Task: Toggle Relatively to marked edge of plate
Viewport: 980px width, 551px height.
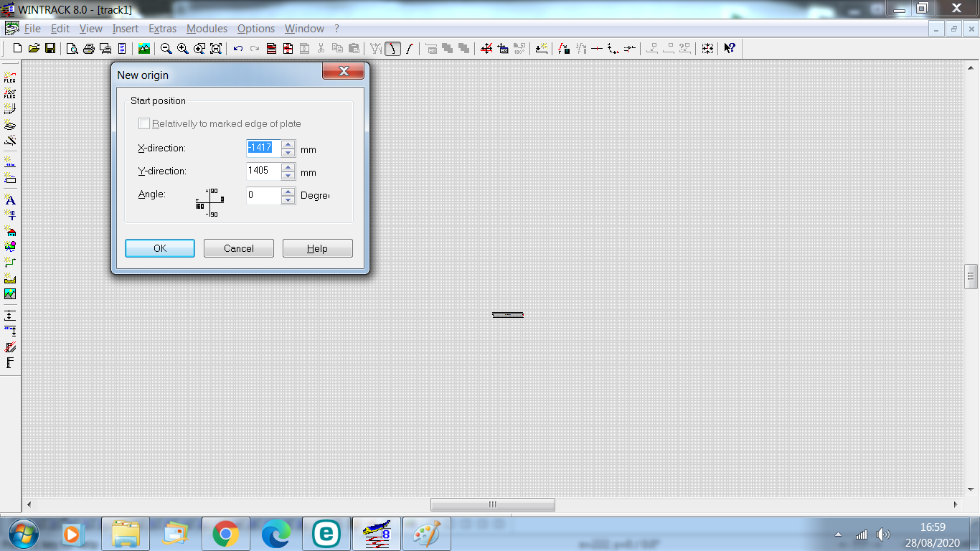Action: (x=144, y=123)
